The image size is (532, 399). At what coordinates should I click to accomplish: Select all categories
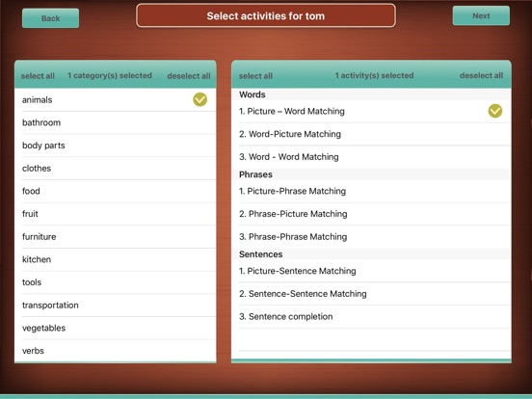click(38, 76)
